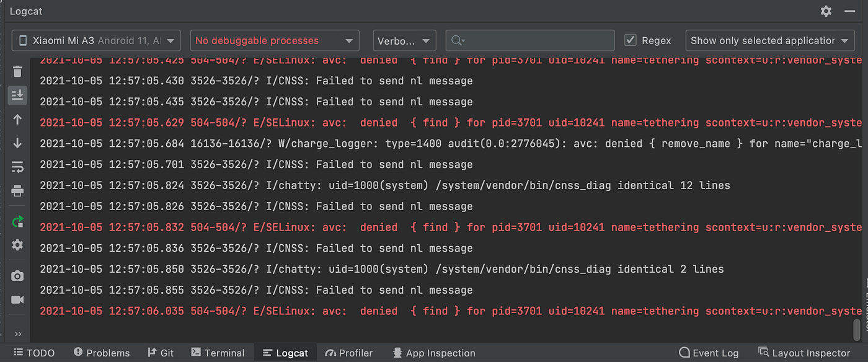Change log level via the Verbose dropdown

[404, 40]
